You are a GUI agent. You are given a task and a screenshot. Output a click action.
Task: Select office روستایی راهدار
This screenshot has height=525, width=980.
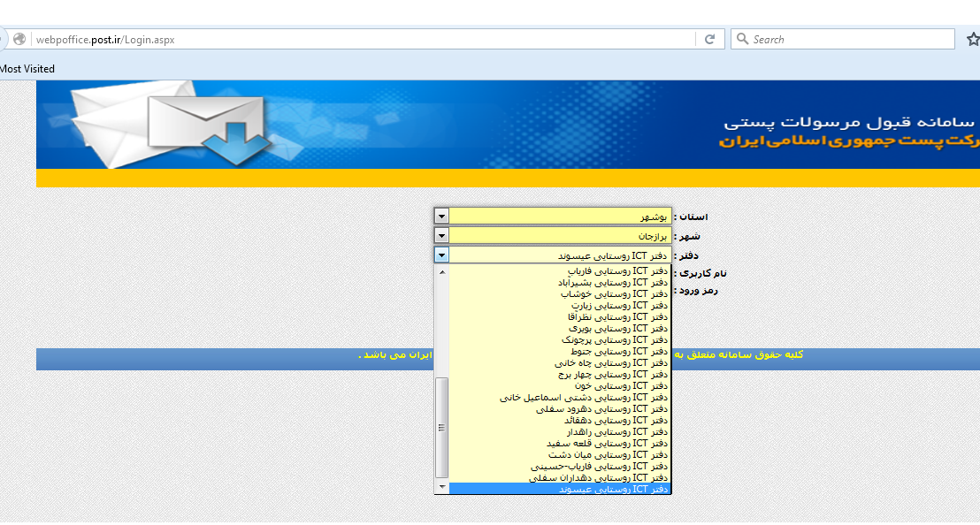(x=559, y=432)
